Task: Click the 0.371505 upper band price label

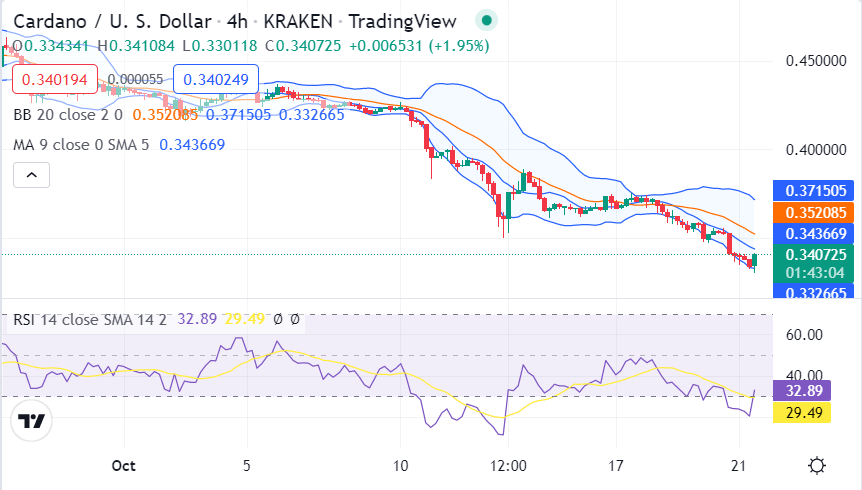Action: pyautogui.click(x=814, y=190)
